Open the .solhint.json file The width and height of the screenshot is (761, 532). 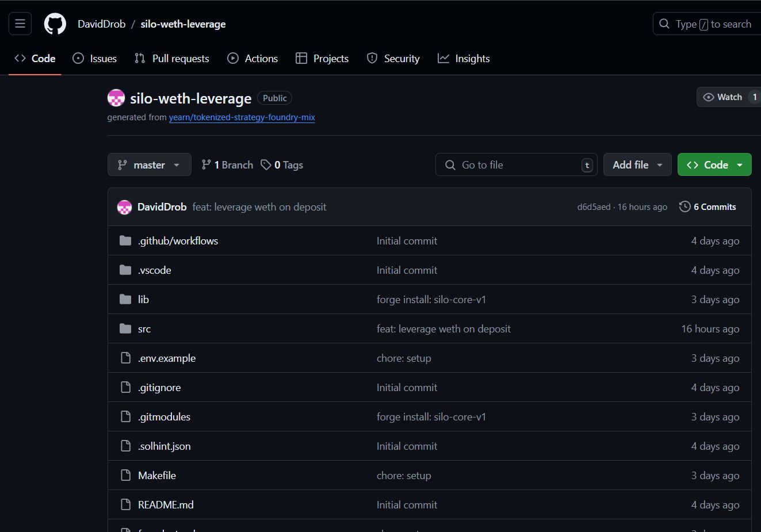[x=164, y=446]
